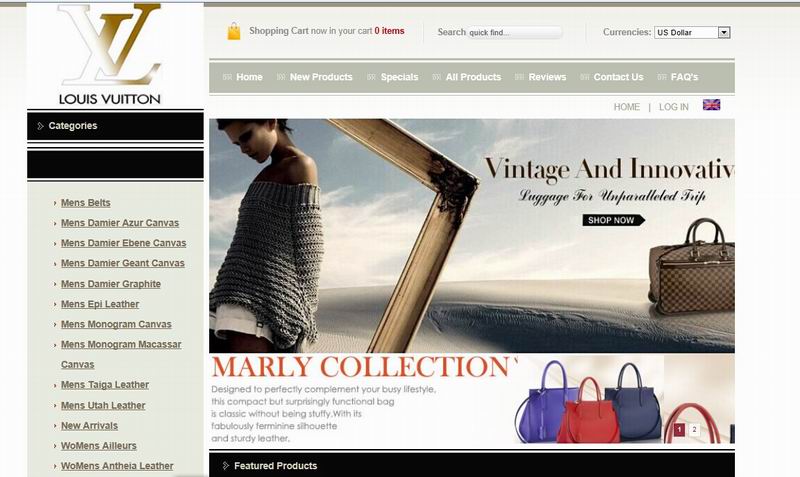800x477 pixels.
Task: Click the Featured Products arrow icon
Action: (225, 466)
